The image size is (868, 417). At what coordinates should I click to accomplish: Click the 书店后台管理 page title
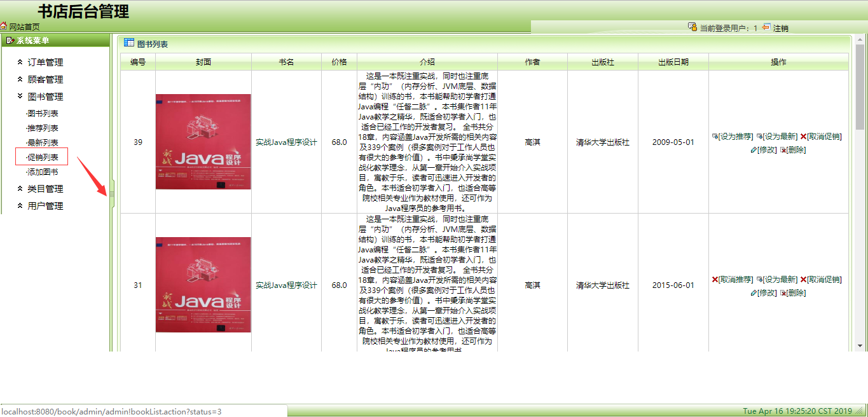(83, 11)
